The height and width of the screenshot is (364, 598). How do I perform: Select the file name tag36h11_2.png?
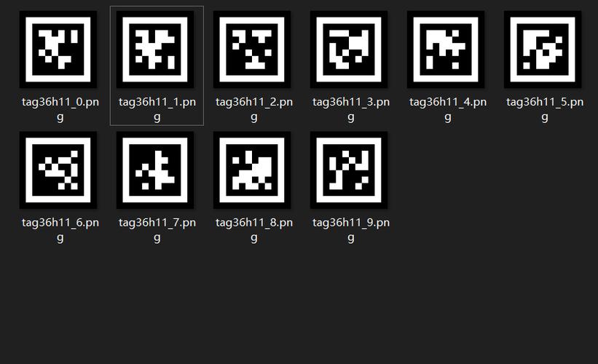[x=254, y=109]
